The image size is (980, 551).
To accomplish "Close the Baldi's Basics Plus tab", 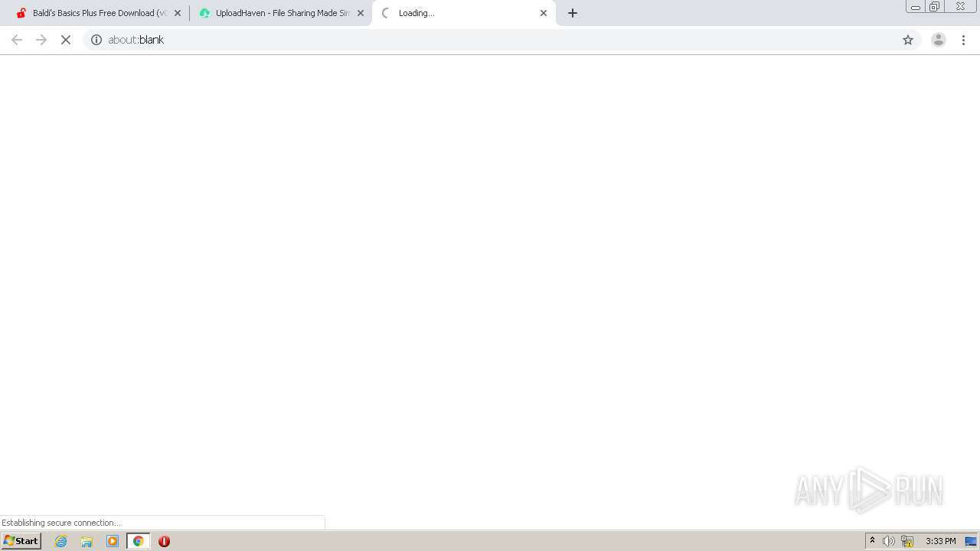I will coord(178,13).
